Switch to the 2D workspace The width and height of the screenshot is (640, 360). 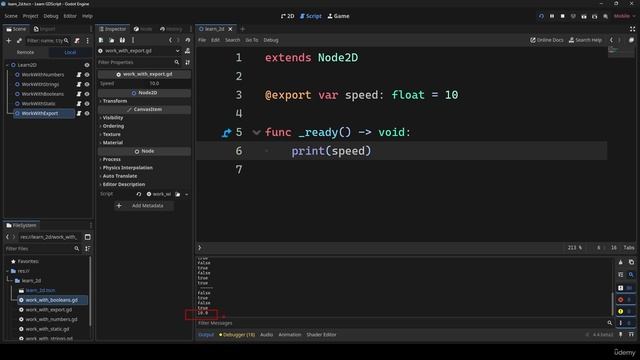pos(288,16)
